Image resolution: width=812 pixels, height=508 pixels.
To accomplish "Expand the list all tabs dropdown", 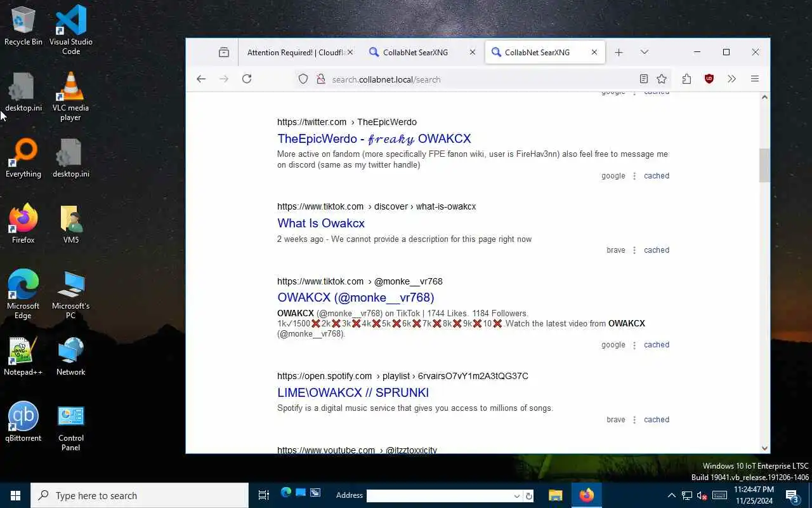I will click(645, 52).
